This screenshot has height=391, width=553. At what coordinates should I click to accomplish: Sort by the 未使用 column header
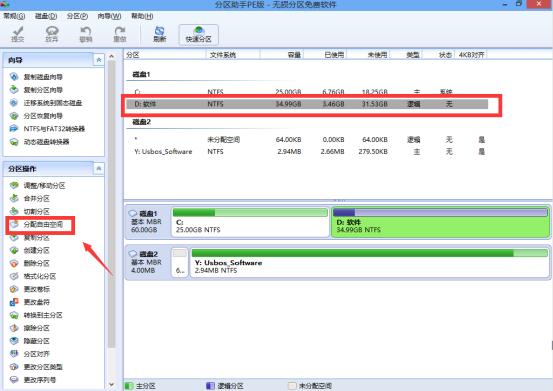(368, 55)
